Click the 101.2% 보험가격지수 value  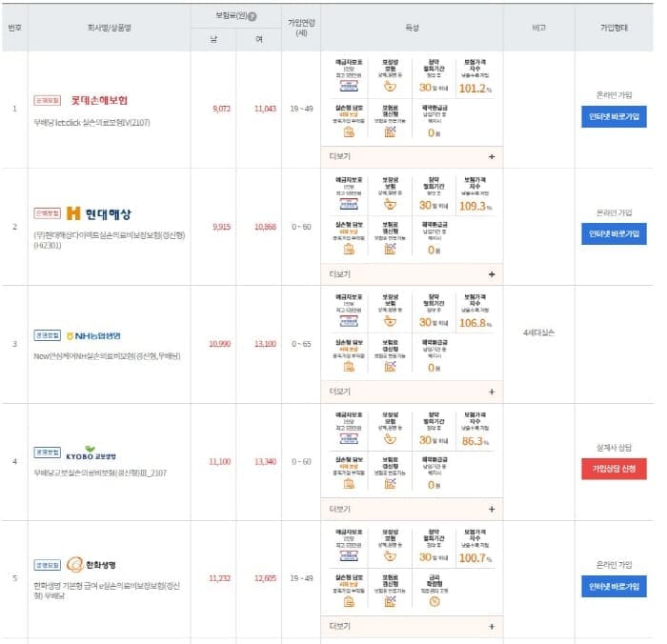pyautogui.click(x=475, y=89)
